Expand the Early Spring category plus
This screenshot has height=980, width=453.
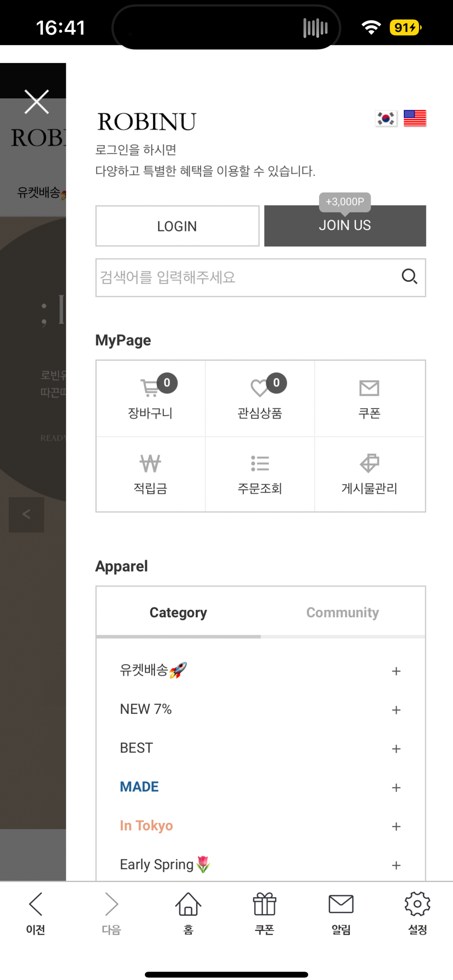(x=396, y=865)
